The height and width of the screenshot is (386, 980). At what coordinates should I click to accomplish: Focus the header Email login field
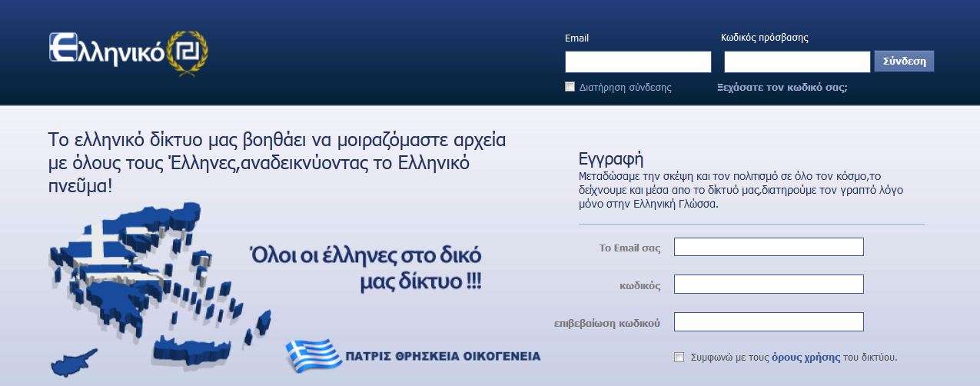(638, 62)
